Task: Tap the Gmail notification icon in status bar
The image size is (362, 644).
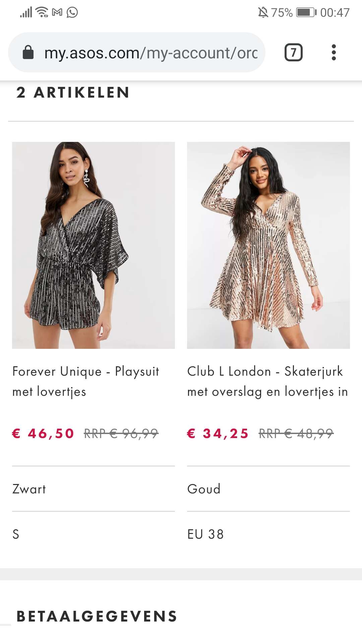Action: [x=57, y=12]
